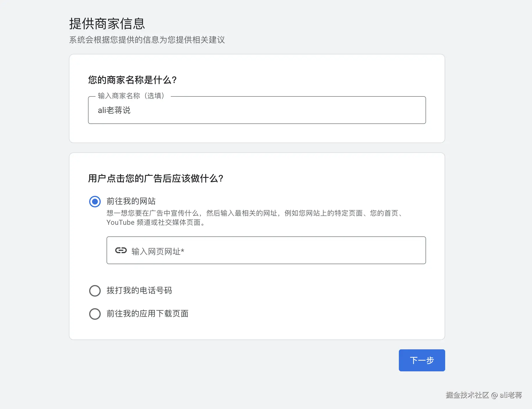This screenshot has width=532, height=409.
Task: Click the 输入网页网址 URL input box
Action: [x=275, y=251]
